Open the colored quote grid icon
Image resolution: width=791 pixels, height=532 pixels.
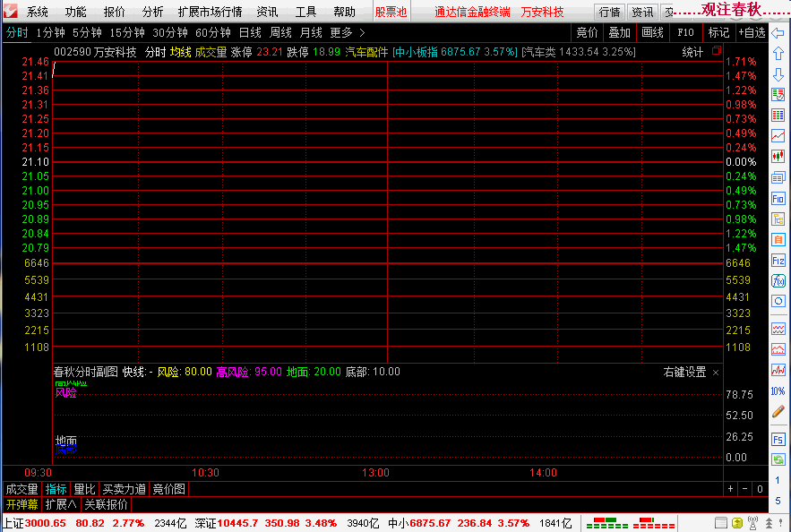pyautogui.click(x=778, y=116)
